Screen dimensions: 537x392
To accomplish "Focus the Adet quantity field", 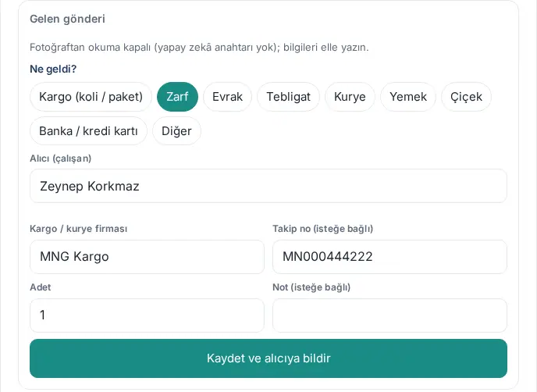I will point(147,315).
